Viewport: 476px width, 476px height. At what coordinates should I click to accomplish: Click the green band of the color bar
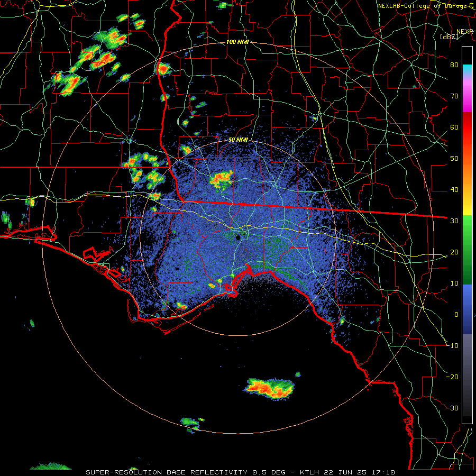[x=467, y=250]
